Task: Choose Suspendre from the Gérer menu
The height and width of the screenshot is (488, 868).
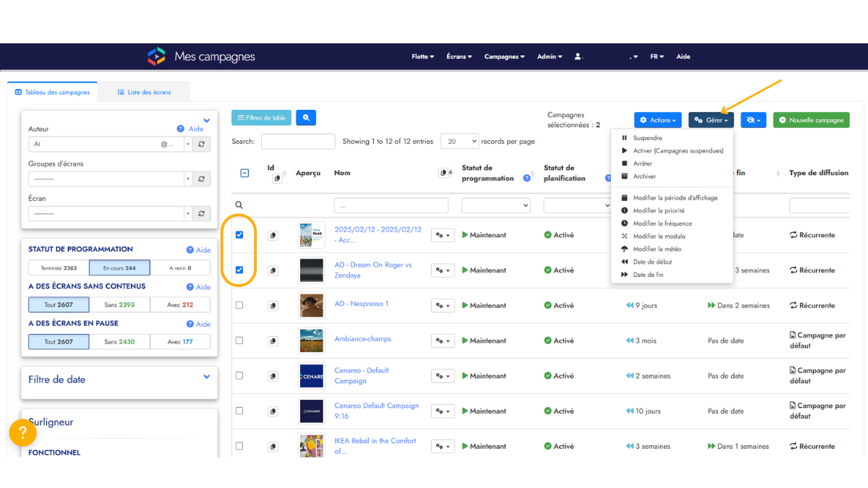Action: point(647,138)
